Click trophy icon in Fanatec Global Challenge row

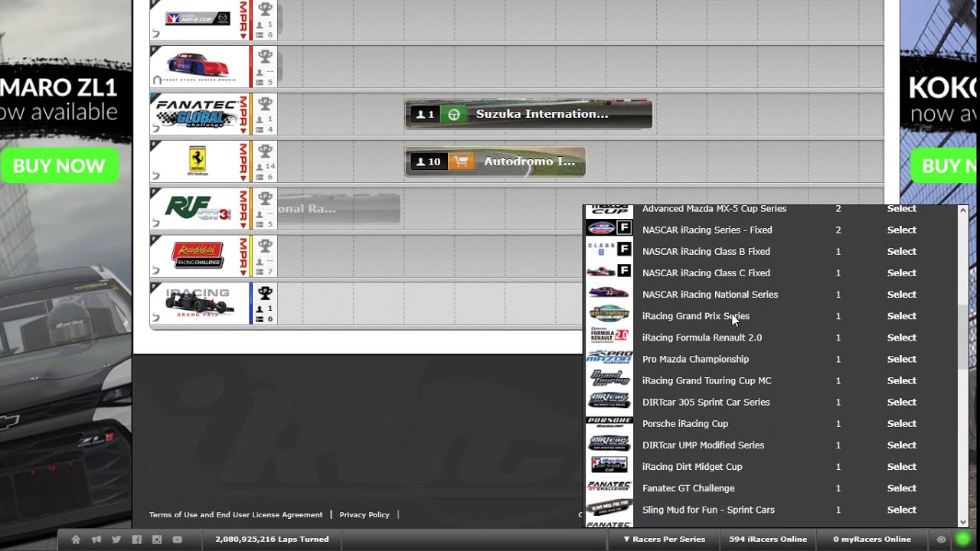click(x=265, y=103)
